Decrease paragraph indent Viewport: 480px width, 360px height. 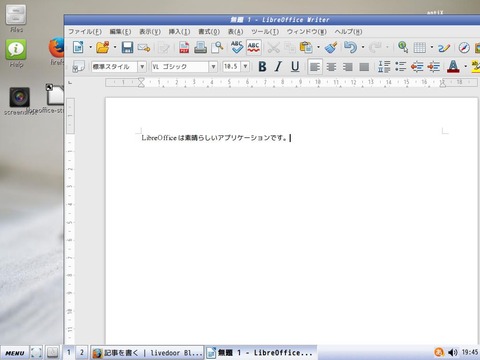[417, 67]
